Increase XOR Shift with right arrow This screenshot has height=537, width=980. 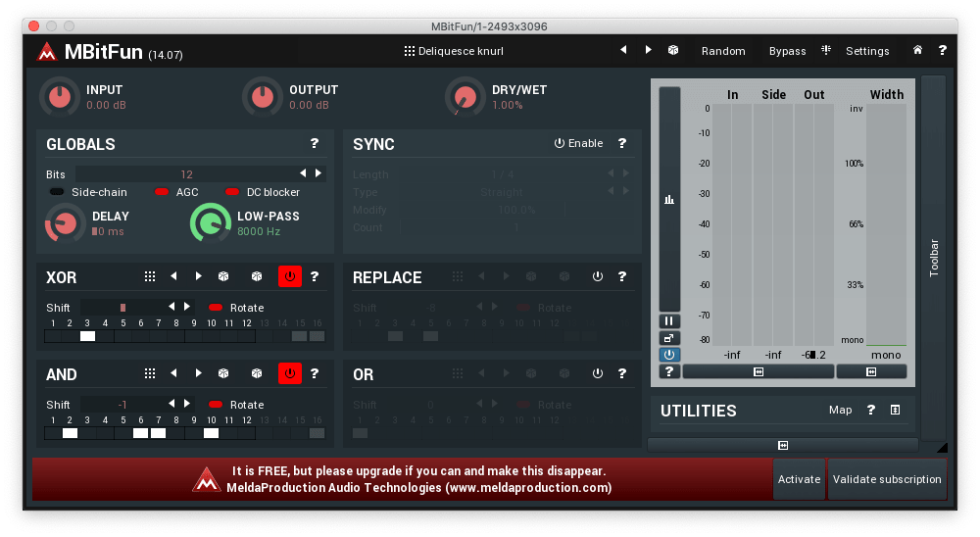click(x=187, y=307)
